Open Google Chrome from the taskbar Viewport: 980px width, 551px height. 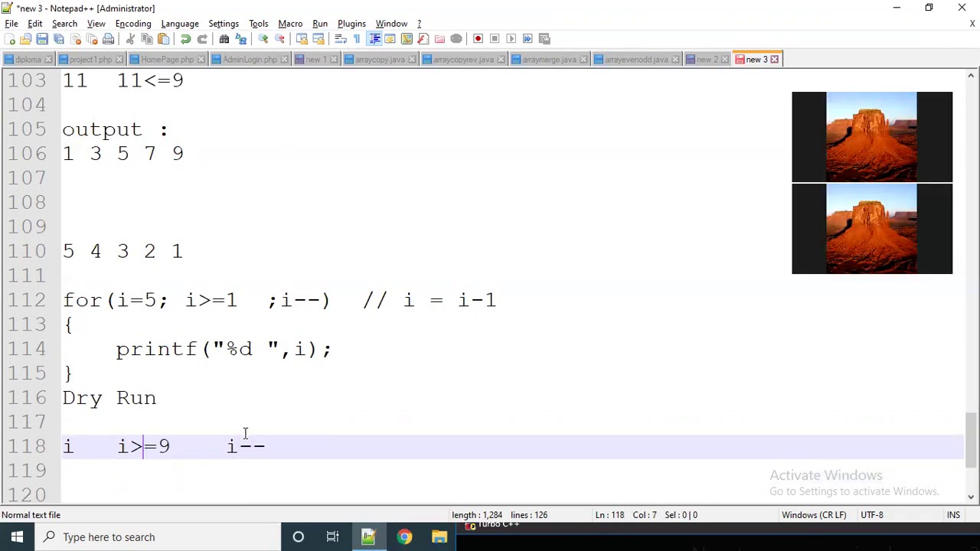(x=404, y=537)
